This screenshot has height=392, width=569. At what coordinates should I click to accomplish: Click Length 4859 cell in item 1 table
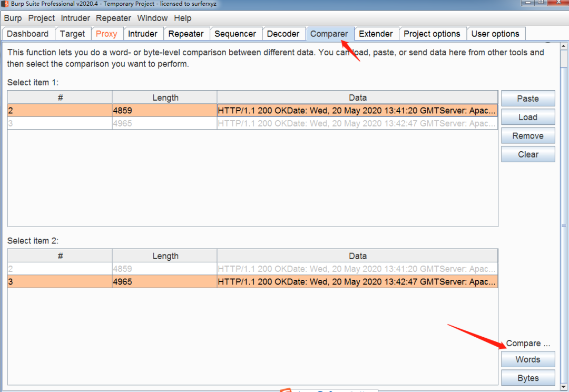(165, 110)
